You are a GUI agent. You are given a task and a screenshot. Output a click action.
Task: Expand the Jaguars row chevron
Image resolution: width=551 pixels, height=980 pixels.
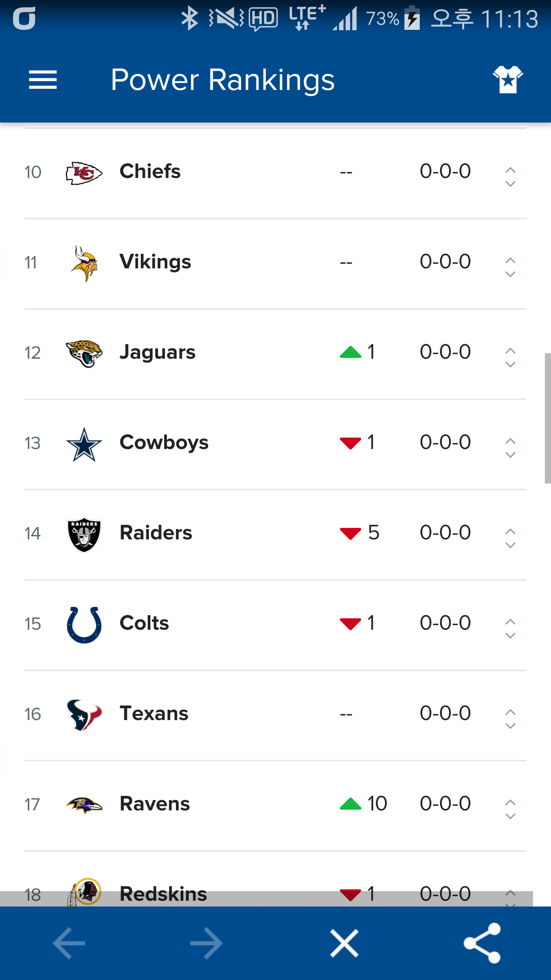pos(510,357)
